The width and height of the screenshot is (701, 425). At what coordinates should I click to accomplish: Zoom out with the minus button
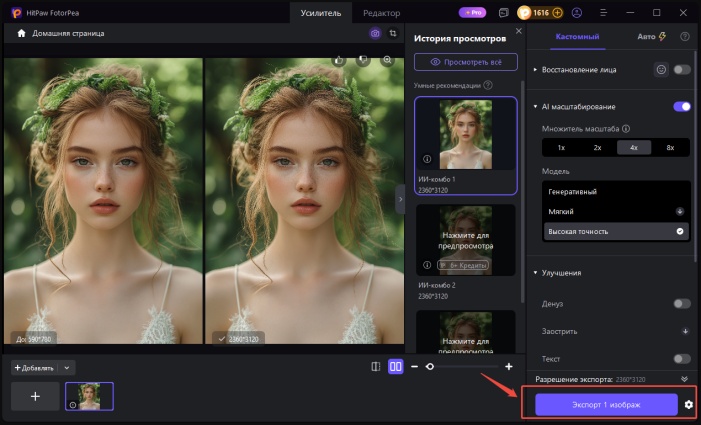pyautogui.click(x=414, y=366)
